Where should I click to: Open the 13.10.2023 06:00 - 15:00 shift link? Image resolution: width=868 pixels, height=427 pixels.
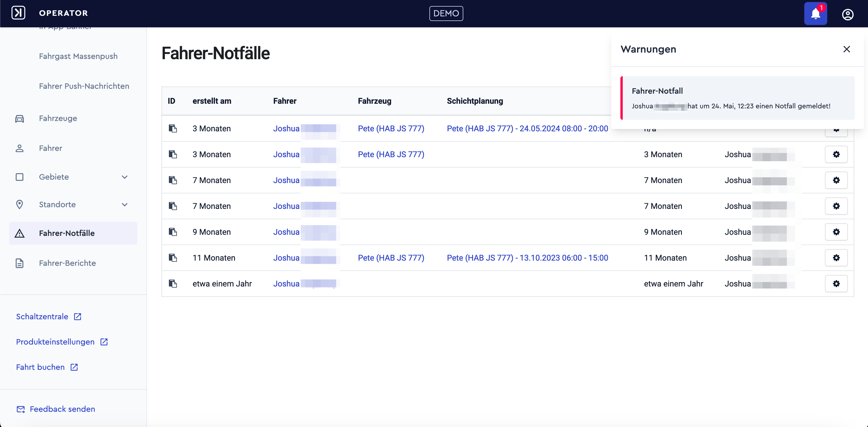527,258
